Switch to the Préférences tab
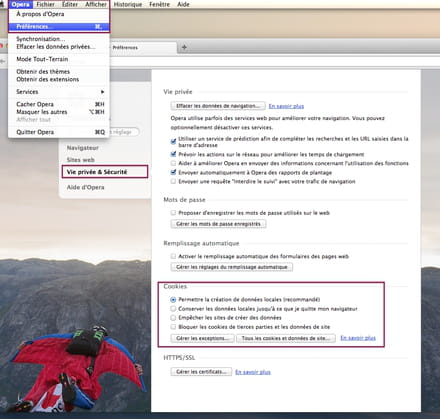 [143, 48]
